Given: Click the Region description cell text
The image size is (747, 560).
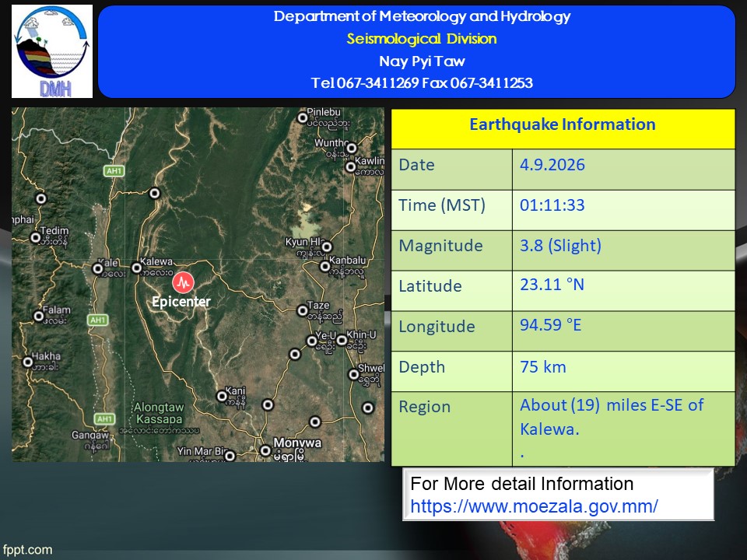Looking at the screenshot, I should coord(612,417).
